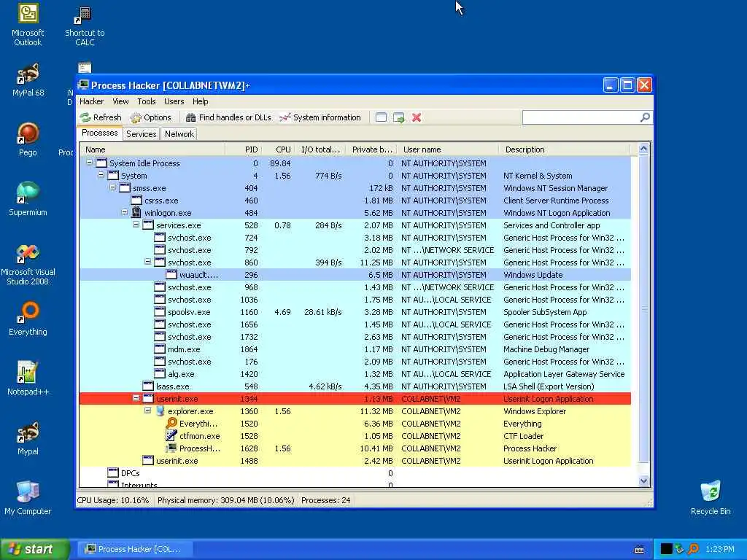The image size is (747, 560).
Task: Open the View menu
Action: click(120, 101)
